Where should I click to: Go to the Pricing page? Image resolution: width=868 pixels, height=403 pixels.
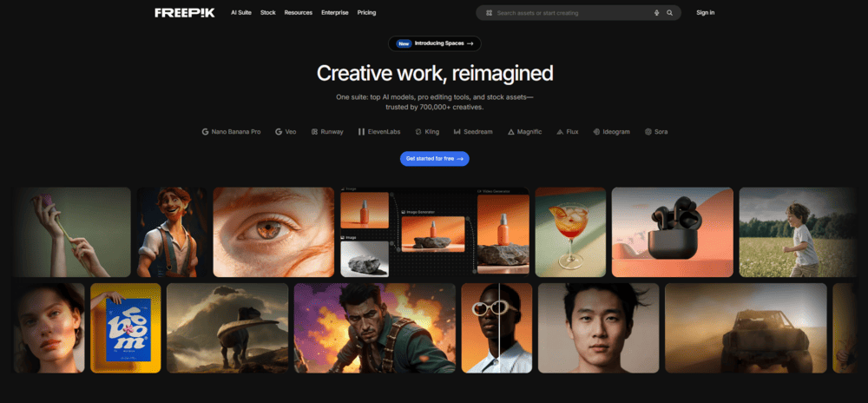366,13
